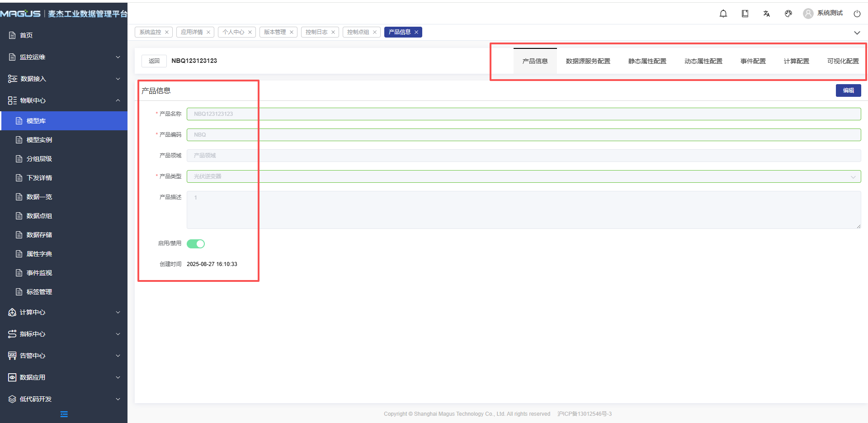Click the 返回 button
The image size is (868, 423).
(154, 61)
